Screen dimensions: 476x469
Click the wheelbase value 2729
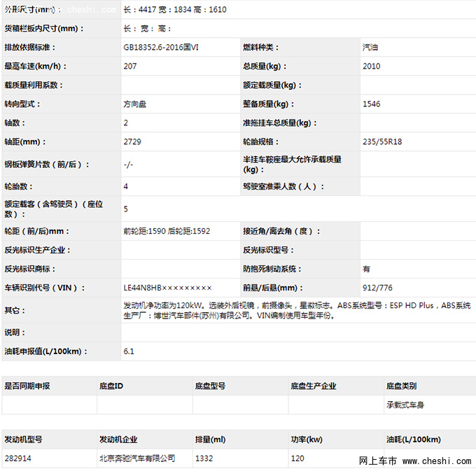click(132, 142)
